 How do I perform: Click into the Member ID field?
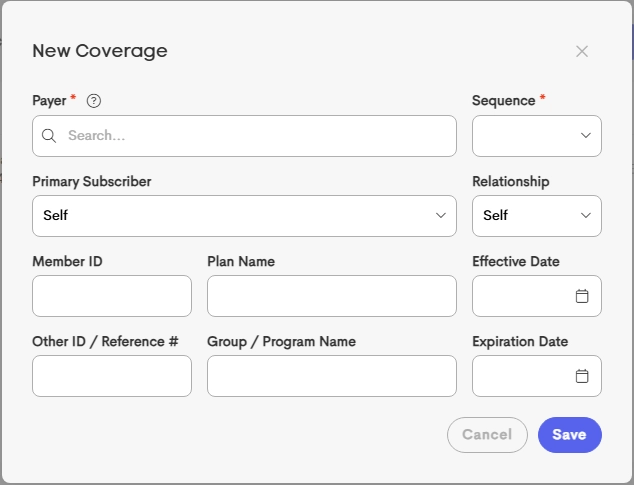tap(112, 296)
